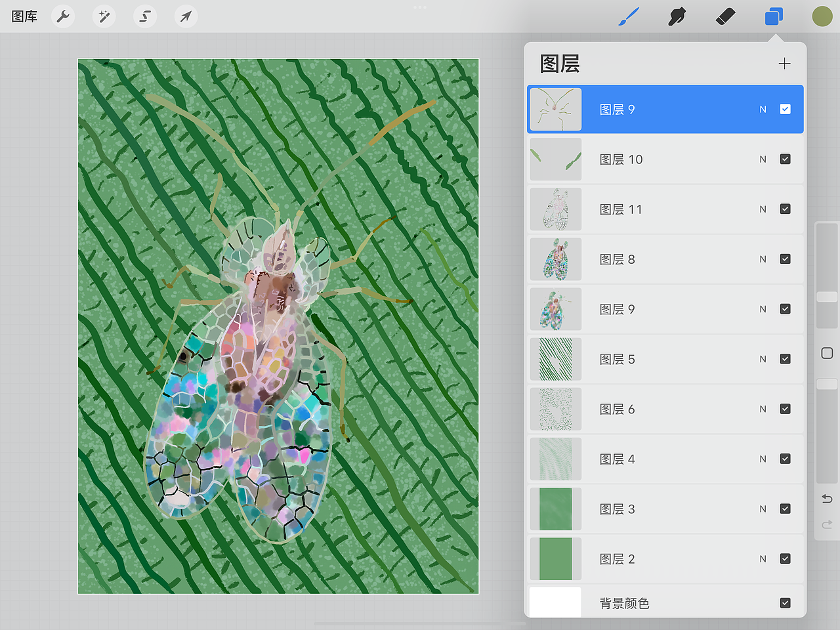Close the Layers panel via Layers icon
840x630 pixels.
(774, 16)
